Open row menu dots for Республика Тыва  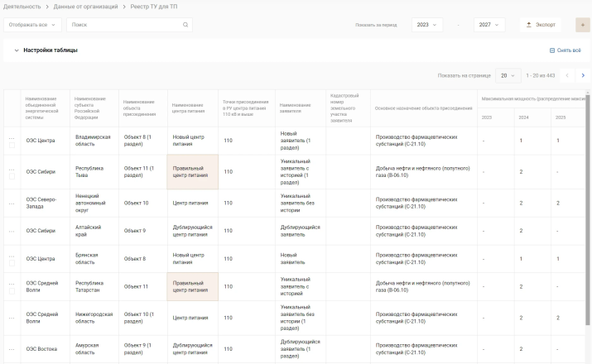(12, 168)
